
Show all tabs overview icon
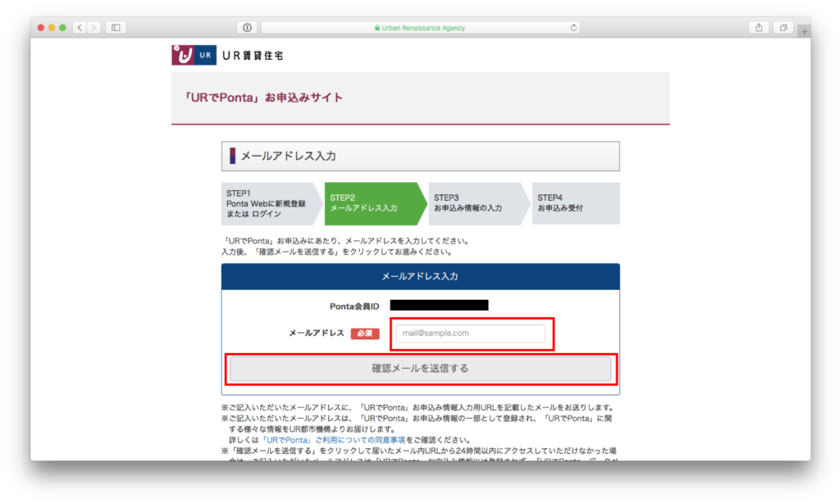click(783, 27)
